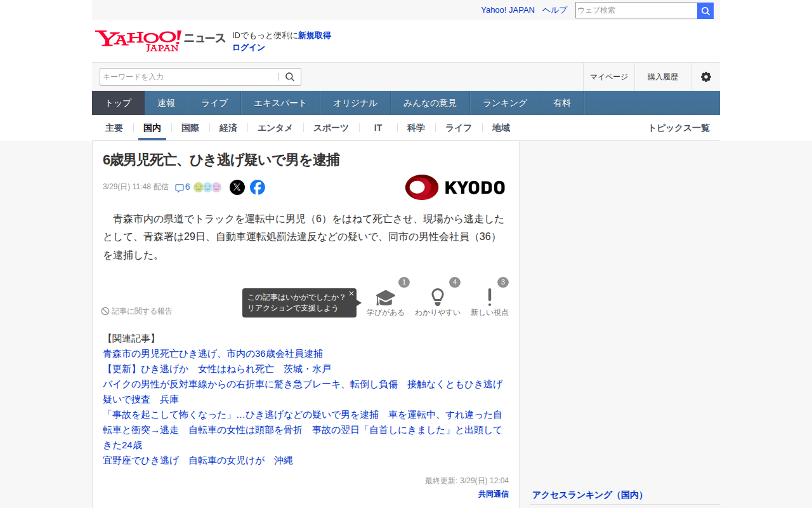Viewport: 812px width, 508px height.
Task: Open the Yahoo! JAPAN News logo
Action: 160,41
